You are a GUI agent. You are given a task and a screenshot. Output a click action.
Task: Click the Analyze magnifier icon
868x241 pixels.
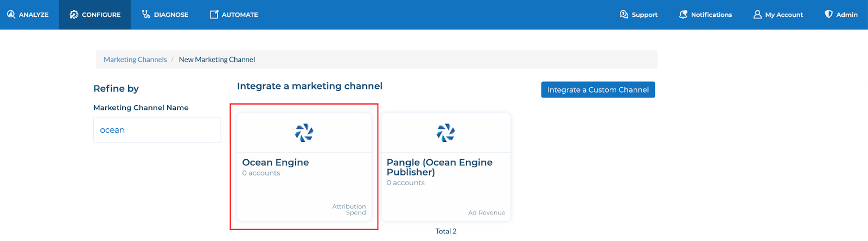(11, 15)
